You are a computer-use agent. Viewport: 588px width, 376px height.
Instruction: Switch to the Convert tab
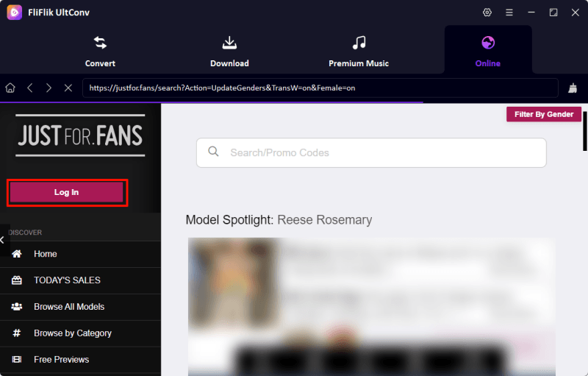[x=100, y=50]
